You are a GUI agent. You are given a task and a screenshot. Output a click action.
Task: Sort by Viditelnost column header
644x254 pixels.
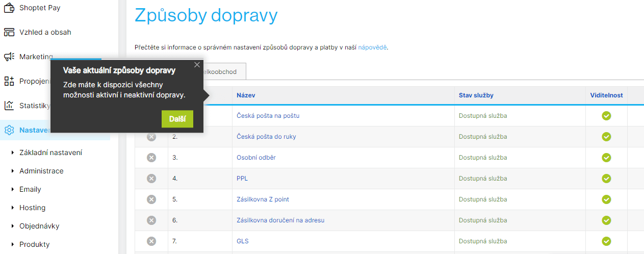click(x=606, y=95)
